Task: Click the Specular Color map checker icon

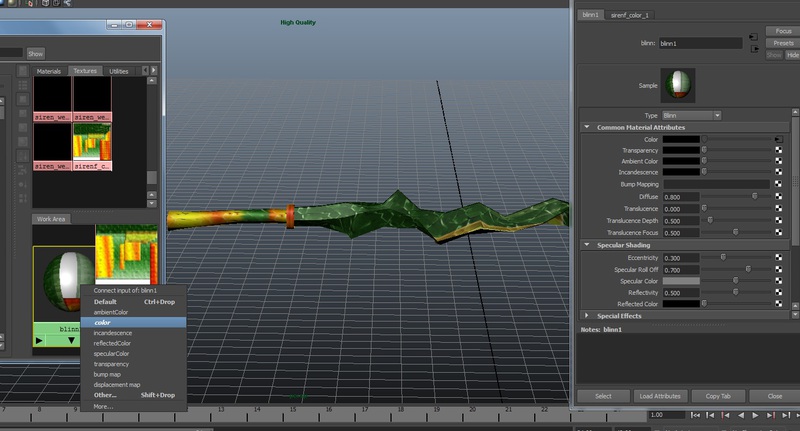Action: click(x=779, y=281)
